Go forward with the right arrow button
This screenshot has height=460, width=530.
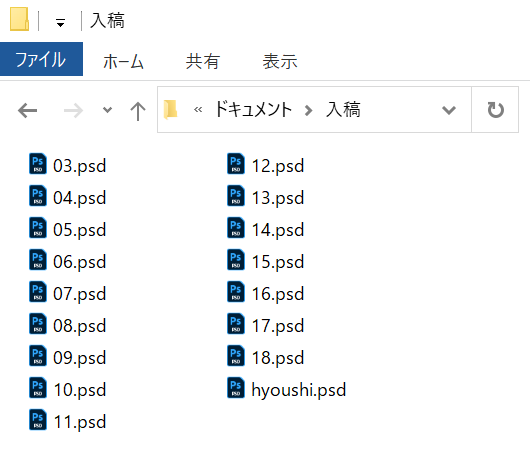coord(73,111)
